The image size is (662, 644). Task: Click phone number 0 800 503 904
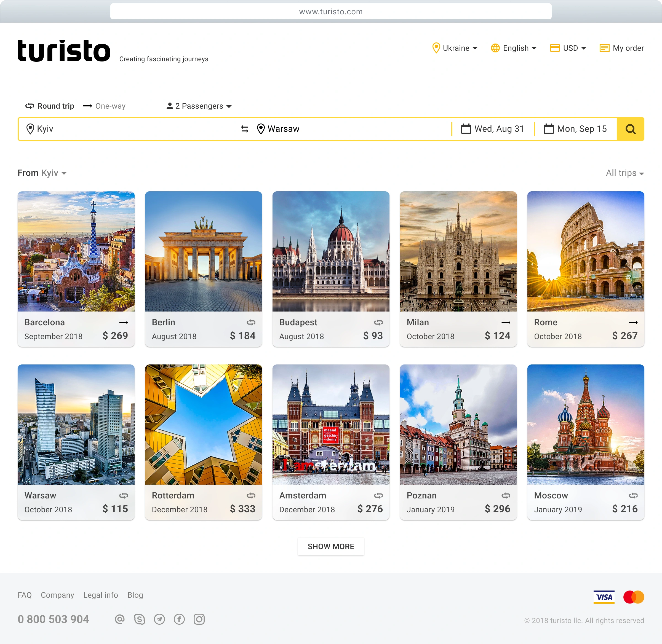click(54, 619)
